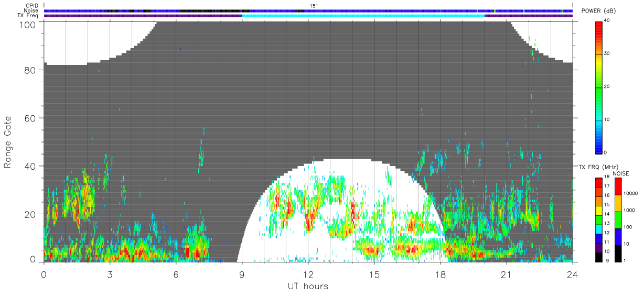Click the CPID value 151
Image resolution: width=644 pixels, height=297 pixels.
314,6
